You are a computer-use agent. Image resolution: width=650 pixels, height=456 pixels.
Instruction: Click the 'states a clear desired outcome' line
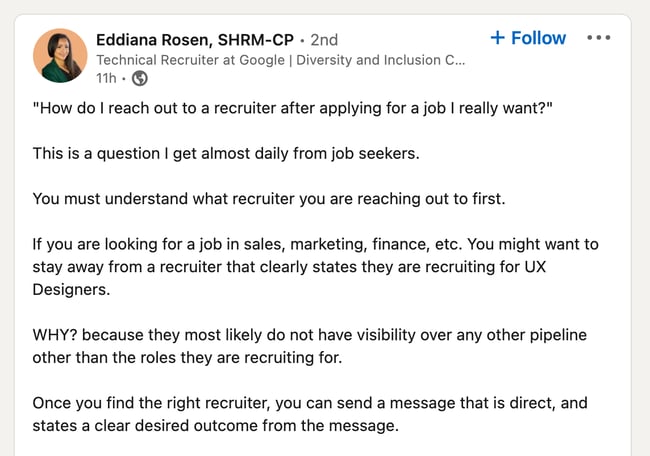tap(215, 426)
